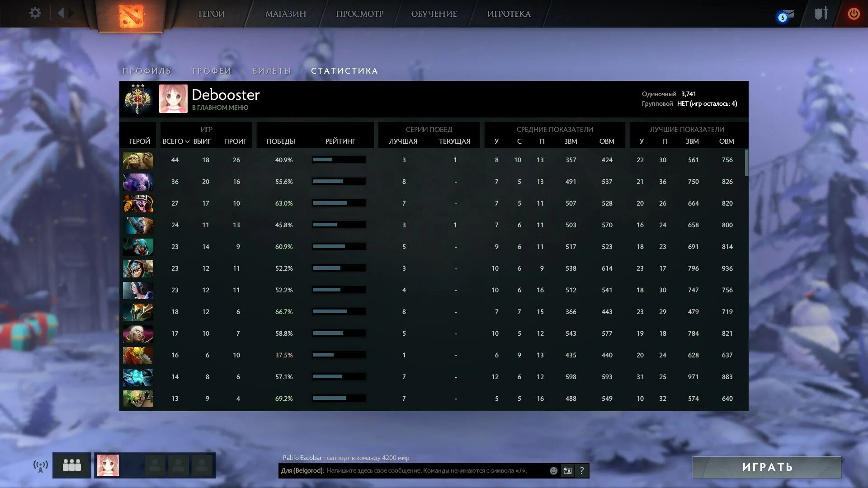This screenshot has height=488, width=868.
Task: Open the emoticon picker in chat
Action: pos(553,470)
